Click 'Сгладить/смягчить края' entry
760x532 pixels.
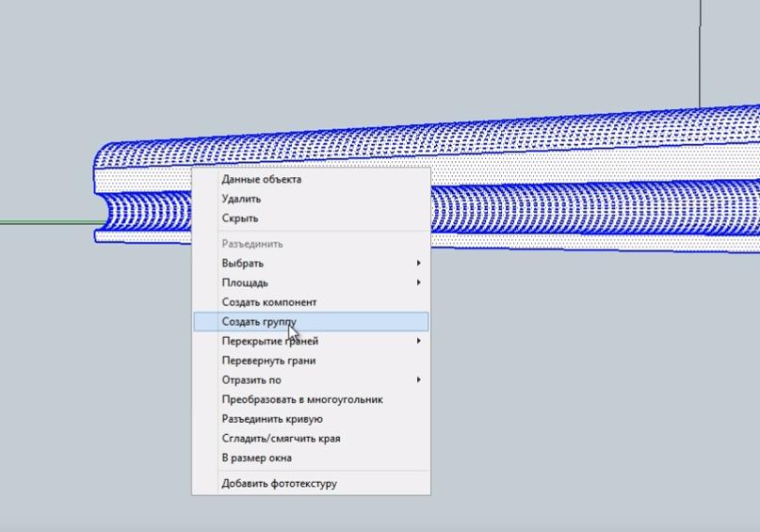click(310, 439)
